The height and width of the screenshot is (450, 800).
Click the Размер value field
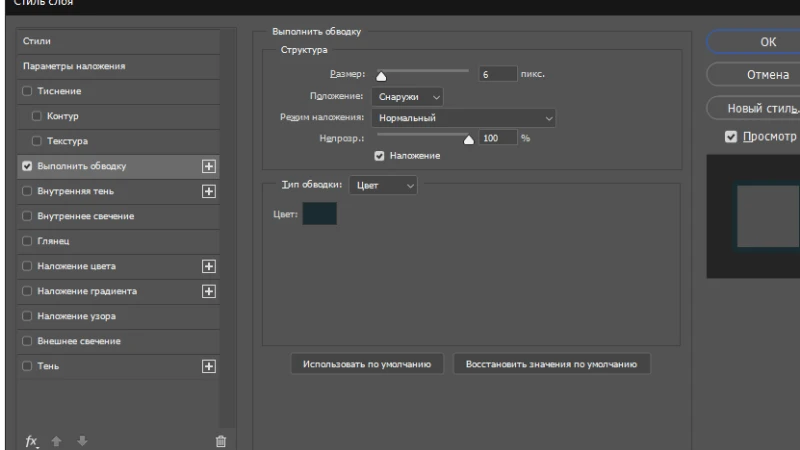pyautogui.click(x=497, y=74)
